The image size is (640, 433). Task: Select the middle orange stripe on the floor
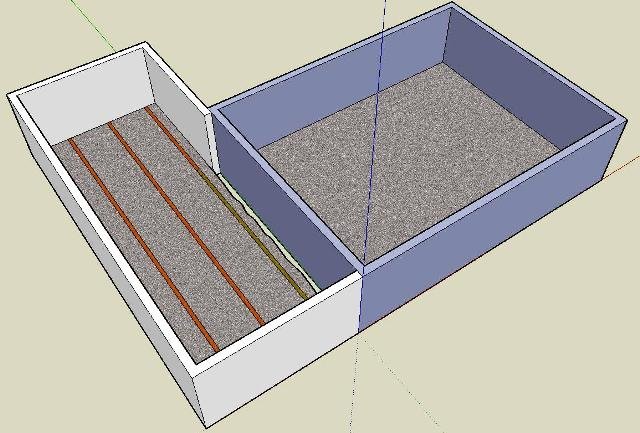(186, 224)
